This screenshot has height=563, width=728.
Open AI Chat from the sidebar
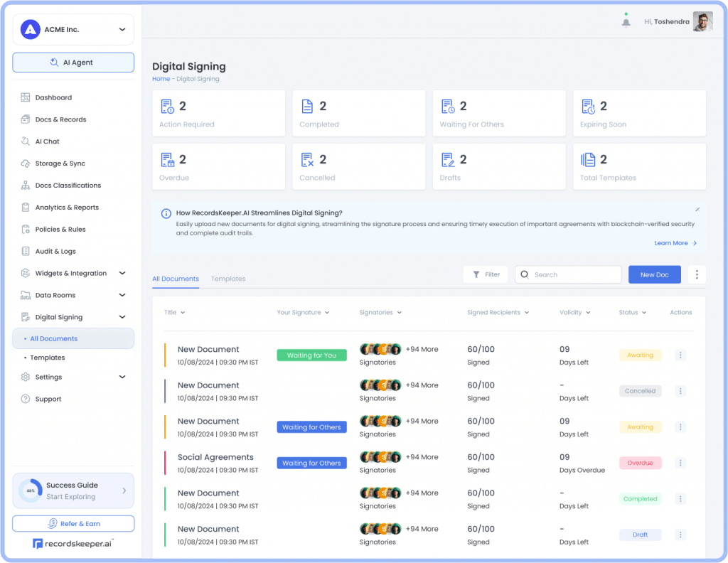[x=52, y=141]
